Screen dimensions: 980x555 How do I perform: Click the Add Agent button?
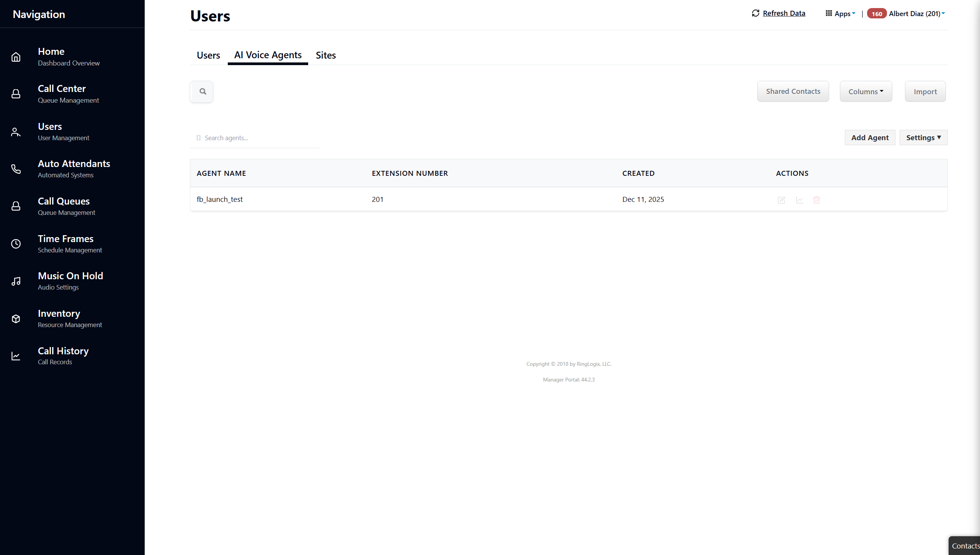click(x=869, y=138)
